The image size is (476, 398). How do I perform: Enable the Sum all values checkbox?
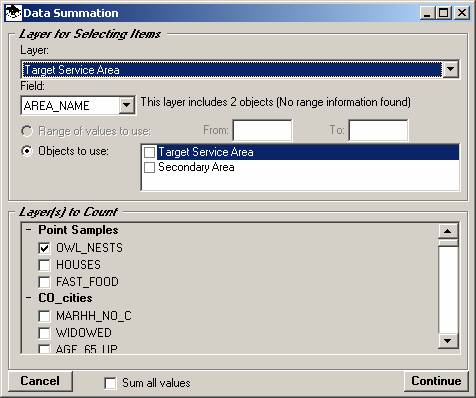[x=110, y=383]
